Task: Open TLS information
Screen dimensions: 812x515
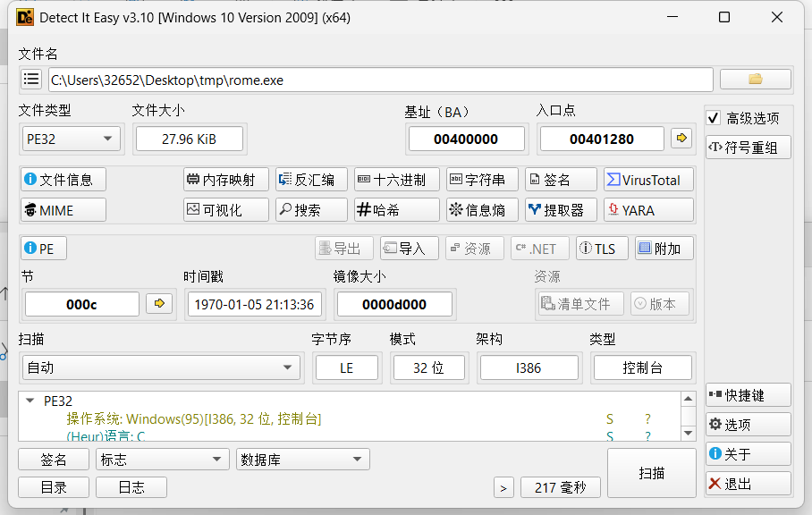Action: click(602, 249)
